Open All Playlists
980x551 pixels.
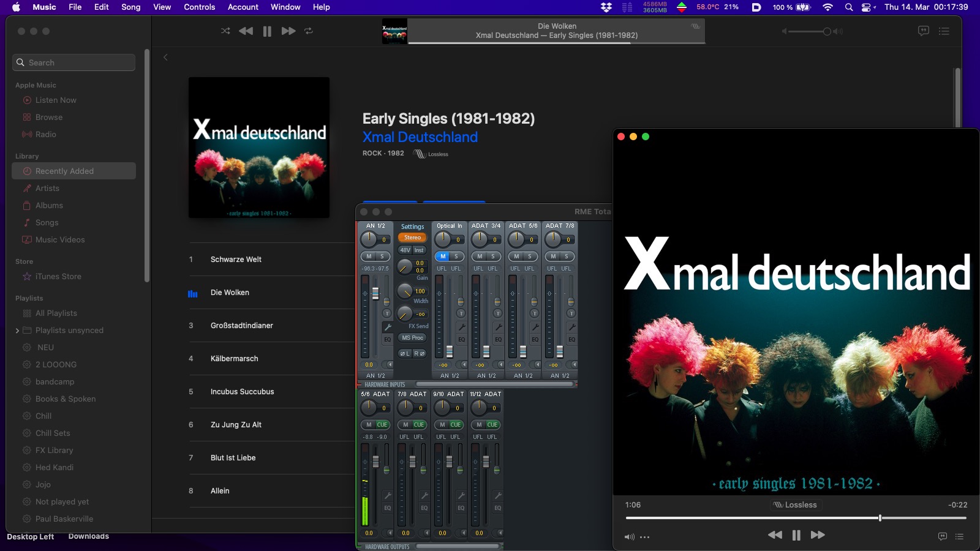coord(56,313)
